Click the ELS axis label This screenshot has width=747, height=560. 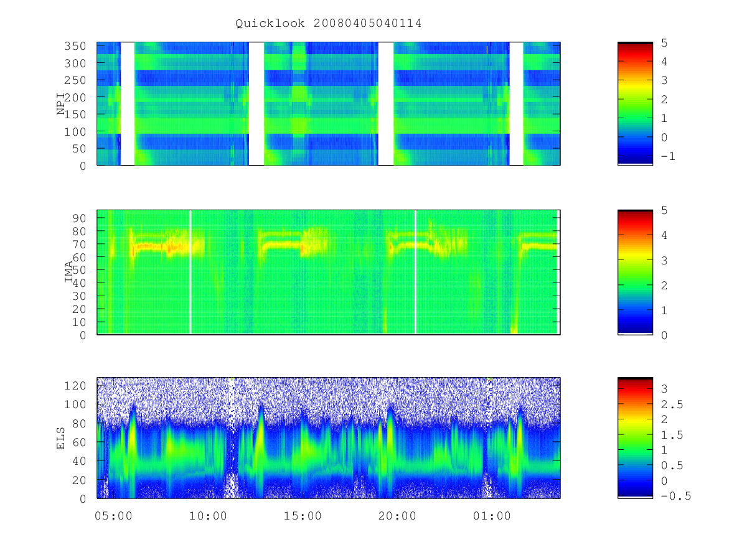tap(62, 438)
